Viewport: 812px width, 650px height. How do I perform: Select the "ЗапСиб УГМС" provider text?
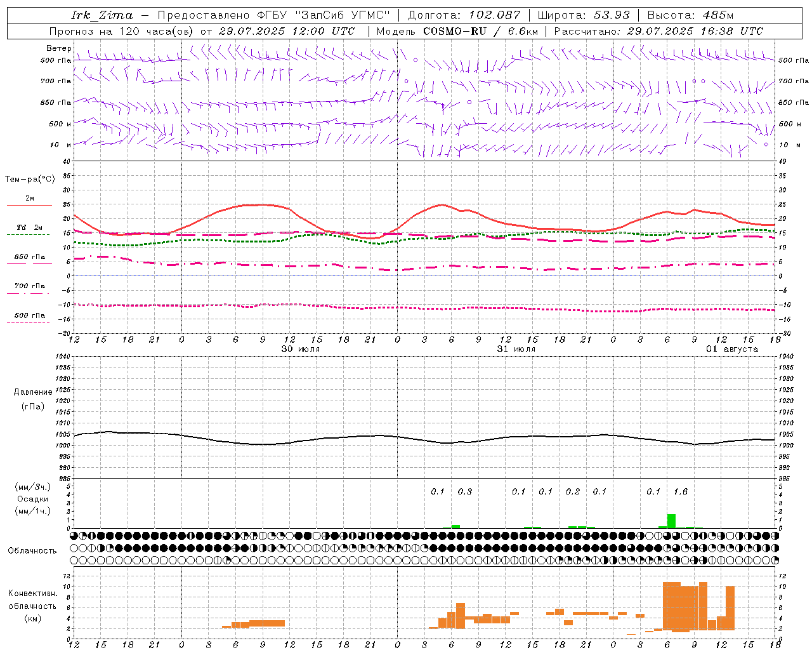coord(343,15)
